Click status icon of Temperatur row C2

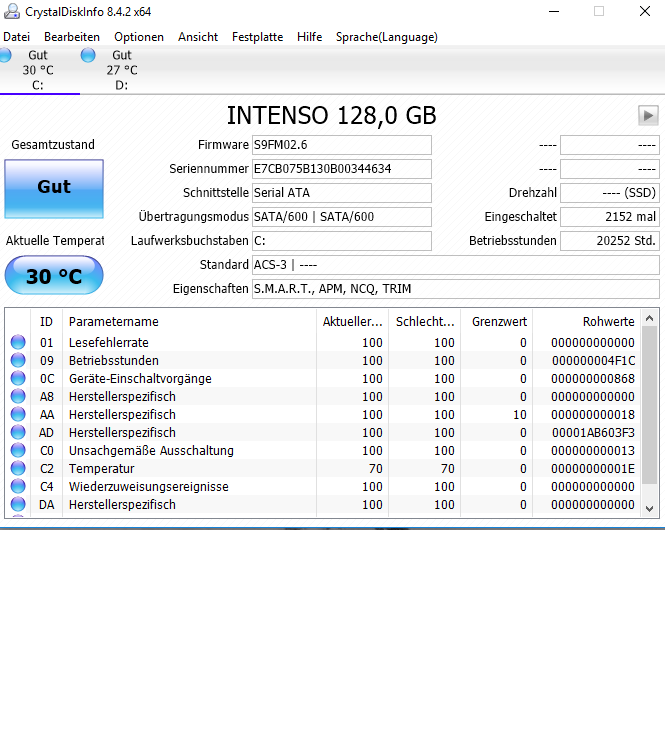click(x=18, y=468)
